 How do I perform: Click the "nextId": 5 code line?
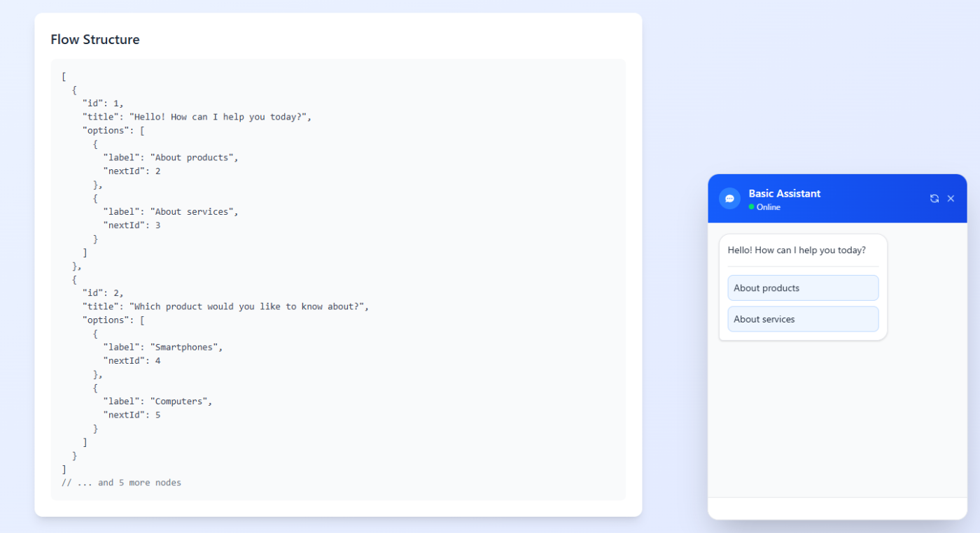(x=132, y=415)
